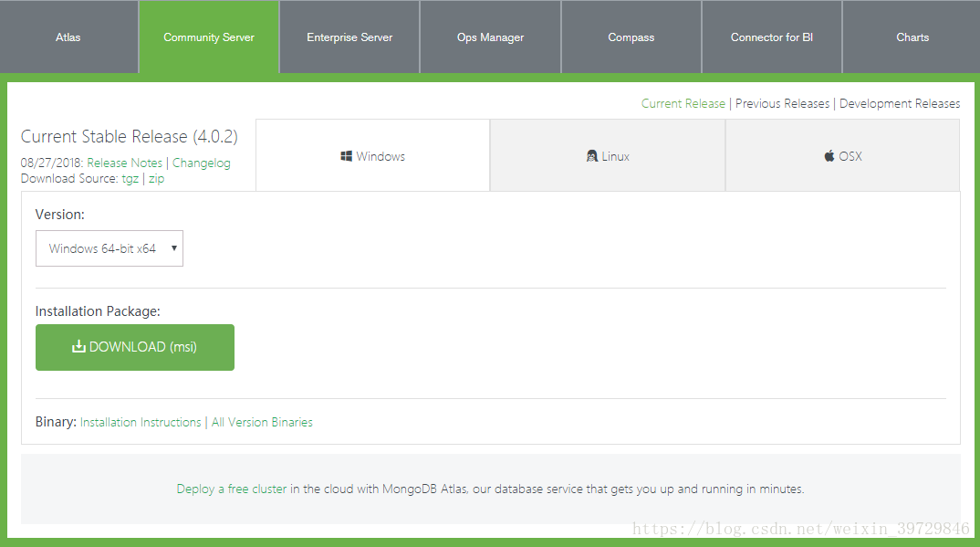Open the Atlas product tab

pos(68,37)
